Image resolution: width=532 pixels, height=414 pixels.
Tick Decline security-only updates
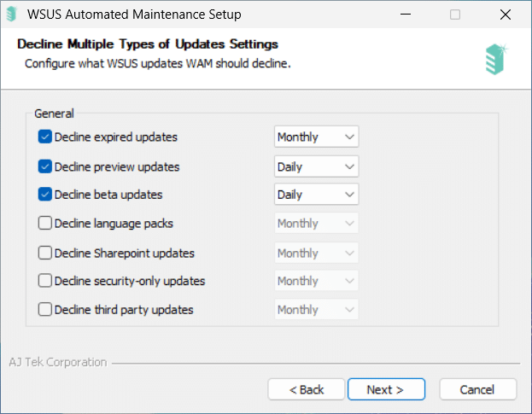tap(44, 281)
